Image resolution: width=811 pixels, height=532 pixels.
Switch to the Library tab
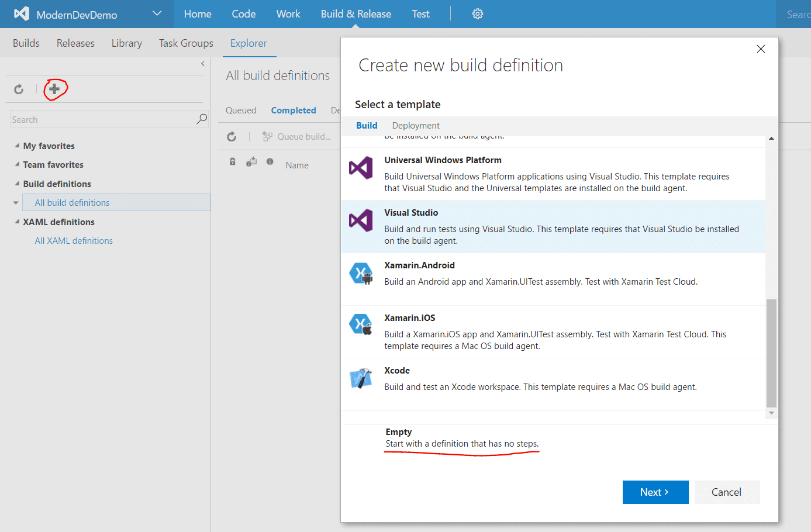(127, 43)
